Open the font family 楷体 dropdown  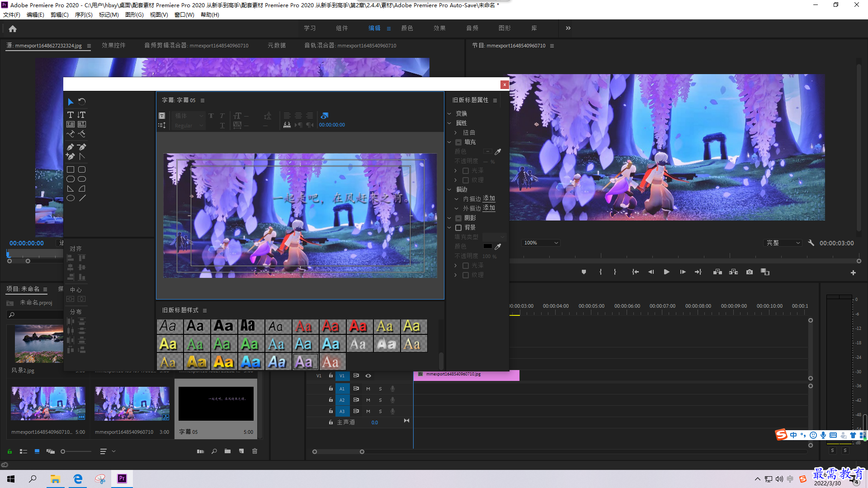(x=189, y=116)
